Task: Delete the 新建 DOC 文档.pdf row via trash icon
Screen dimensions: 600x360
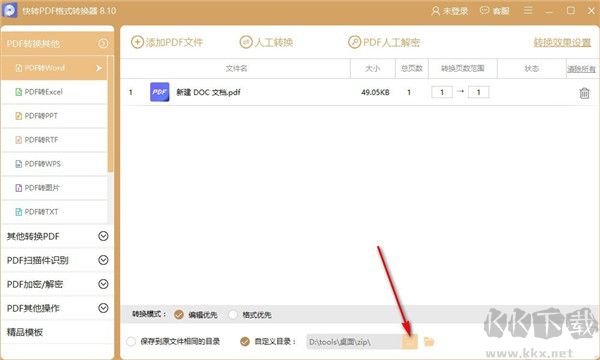Action: coord(584,93)
